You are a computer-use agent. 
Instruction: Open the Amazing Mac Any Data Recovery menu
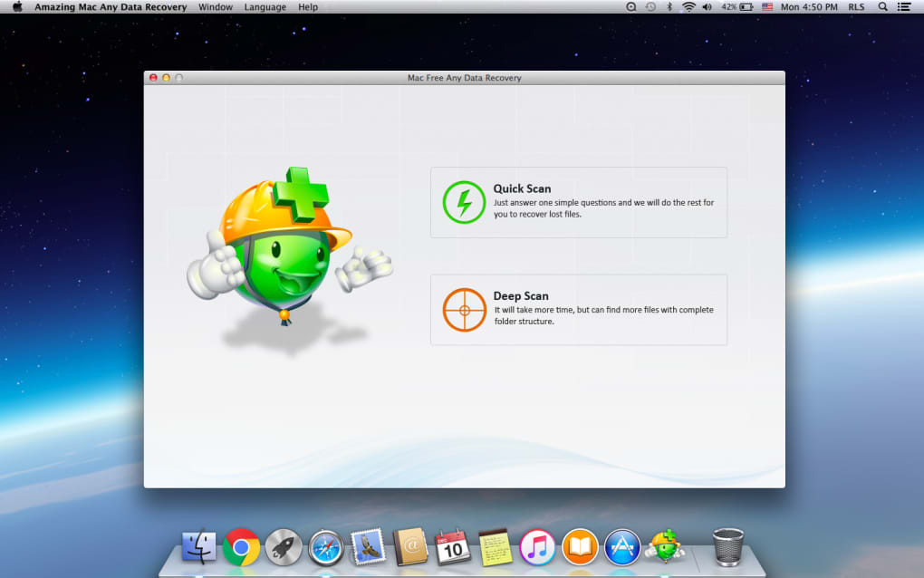(x=111, y=7)
